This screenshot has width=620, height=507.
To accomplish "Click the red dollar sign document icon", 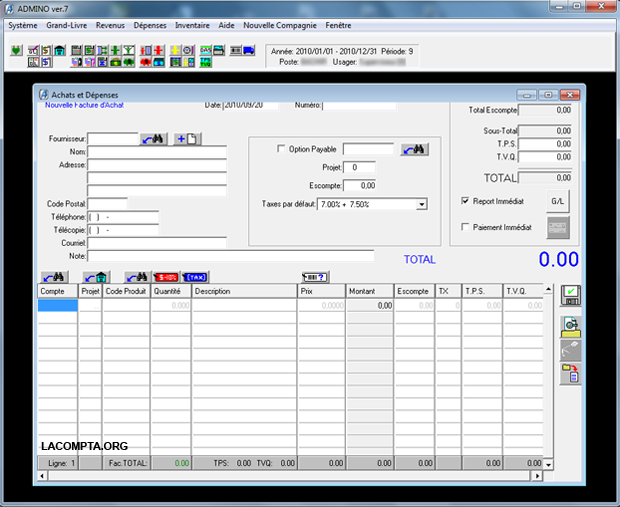I will (x=47, y=50).
